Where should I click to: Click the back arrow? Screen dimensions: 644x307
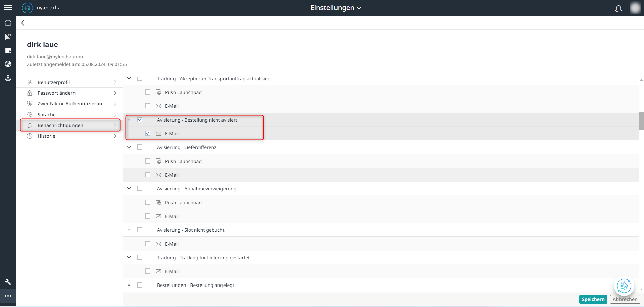pyautogui.click(x=23, y=23)
